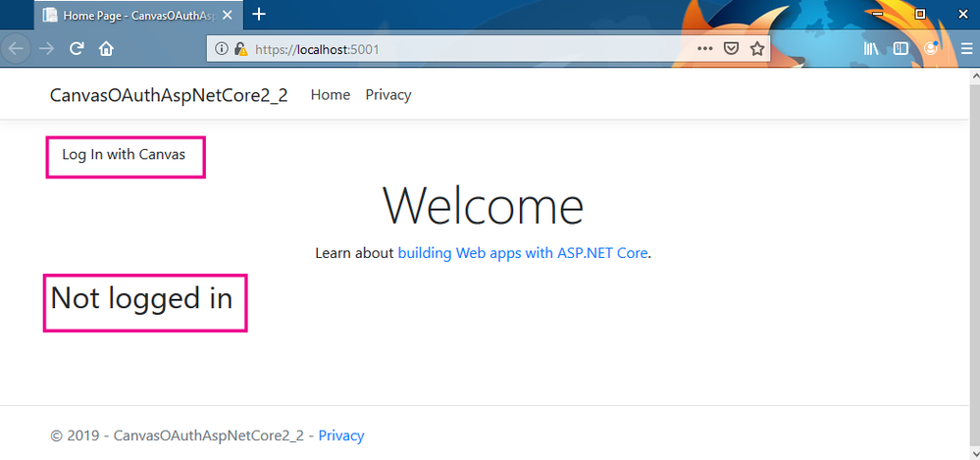
Task: Click the scrollbar up arrow
Action: 974,76
